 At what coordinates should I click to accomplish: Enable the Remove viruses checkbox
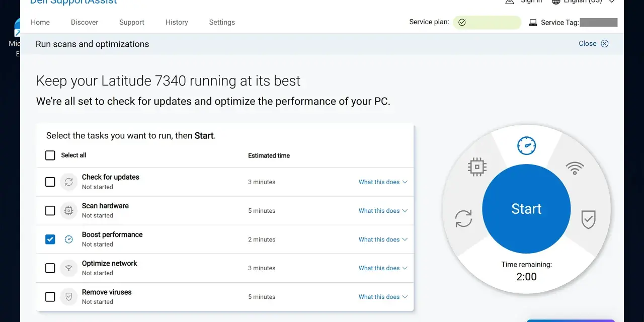pos(50,297)
